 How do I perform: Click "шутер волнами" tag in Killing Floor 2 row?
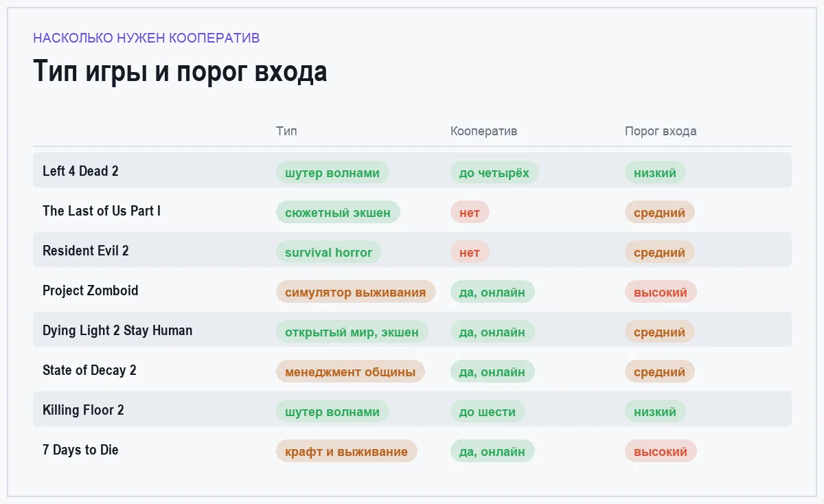[332, 412]
